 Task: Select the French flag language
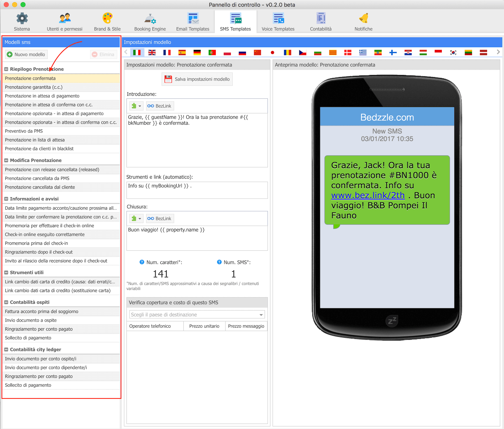click(x=167, y=52)
